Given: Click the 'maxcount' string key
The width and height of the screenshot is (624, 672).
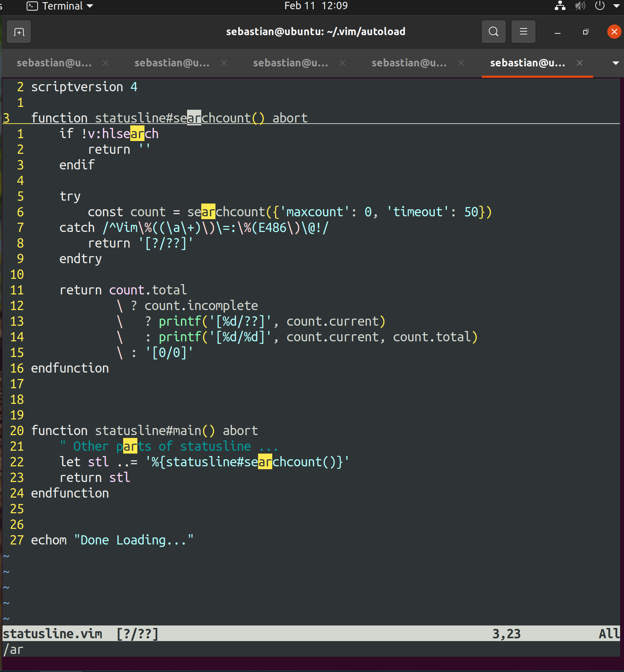Looking at the screenshot, I should pyautogui.click(x=315, y=212).
